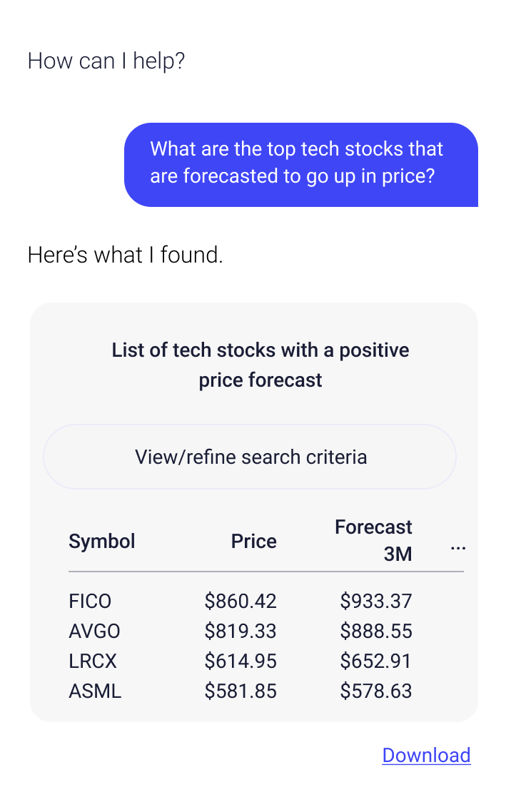This screenshot has height=812, width=511.
Task: Click the blue user question bubble
Action: tap(300, 164)
